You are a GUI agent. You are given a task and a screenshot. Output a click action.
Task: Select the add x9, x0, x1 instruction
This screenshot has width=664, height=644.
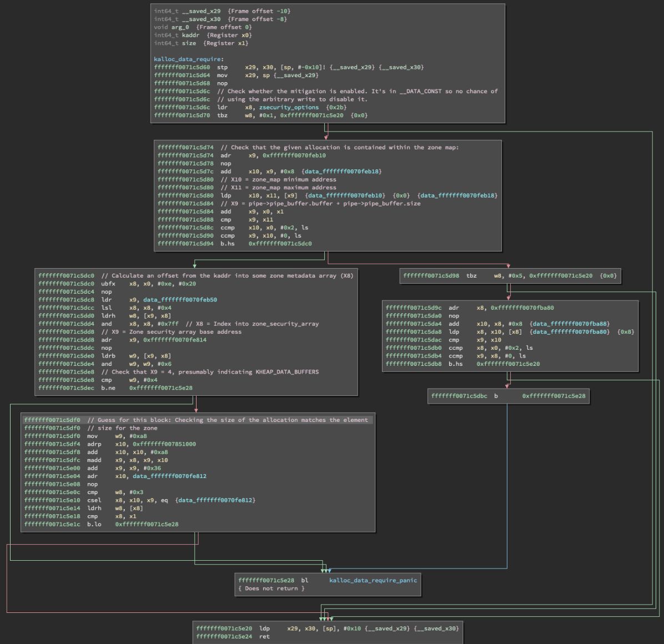[x=220, y=212]
